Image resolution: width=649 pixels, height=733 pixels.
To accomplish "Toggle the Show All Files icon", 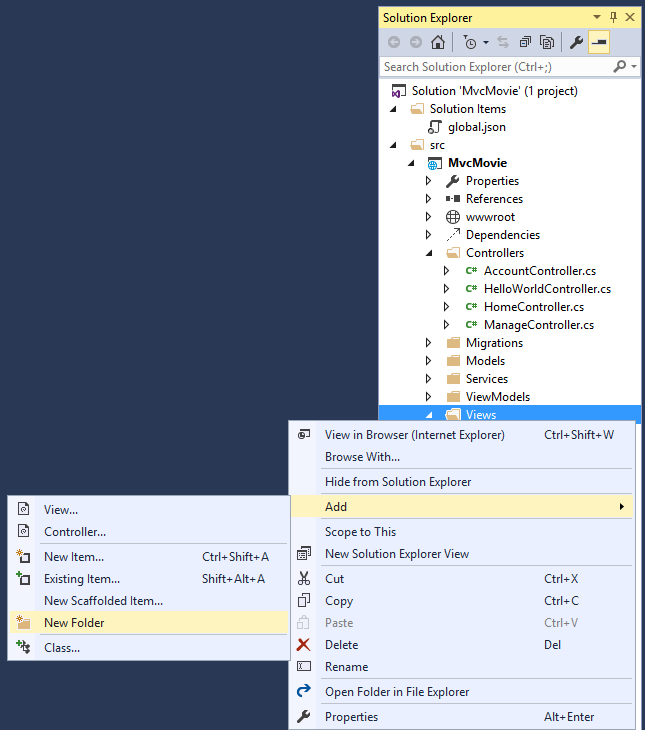I will [549, 43].
